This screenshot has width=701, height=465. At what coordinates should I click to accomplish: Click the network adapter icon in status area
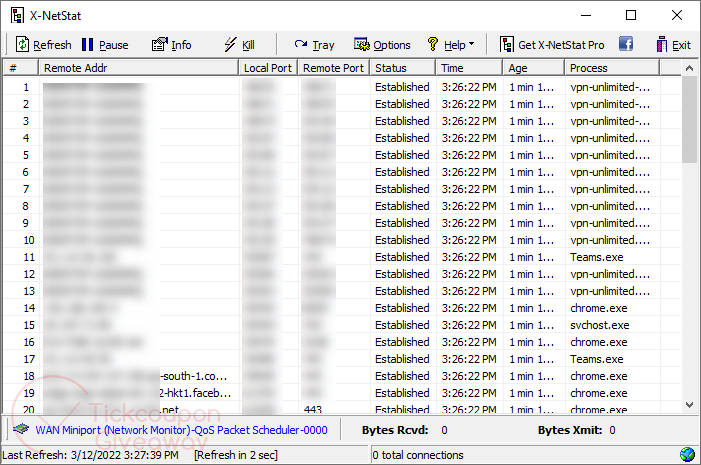[x=21, y=429]
